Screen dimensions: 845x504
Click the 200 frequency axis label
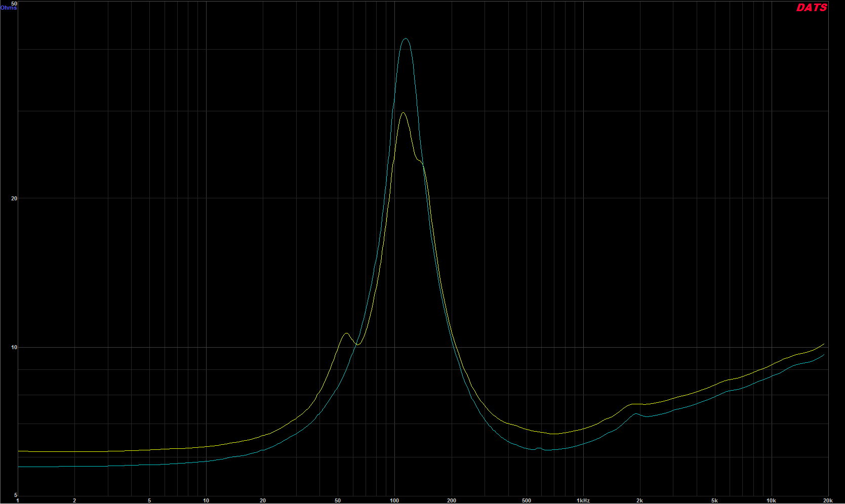coord(451,501)
